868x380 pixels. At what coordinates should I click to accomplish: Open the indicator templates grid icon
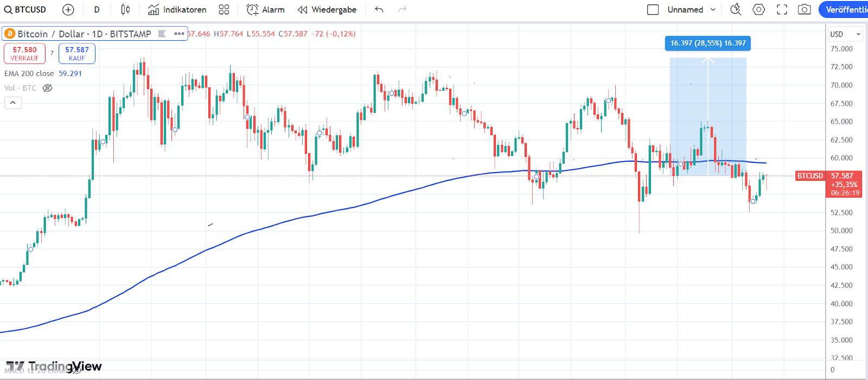224,10
